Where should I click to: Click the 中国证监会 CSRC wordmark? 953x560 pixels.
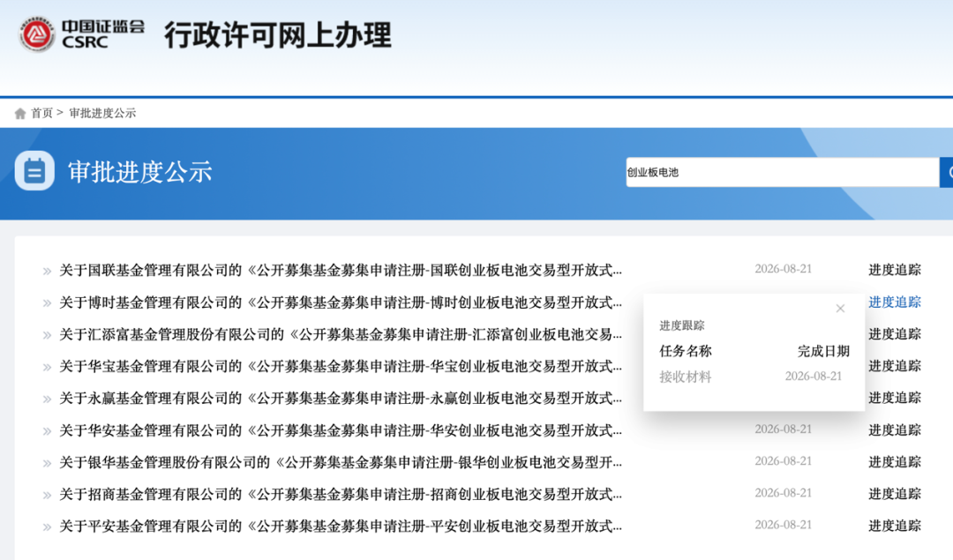[102, 34]
